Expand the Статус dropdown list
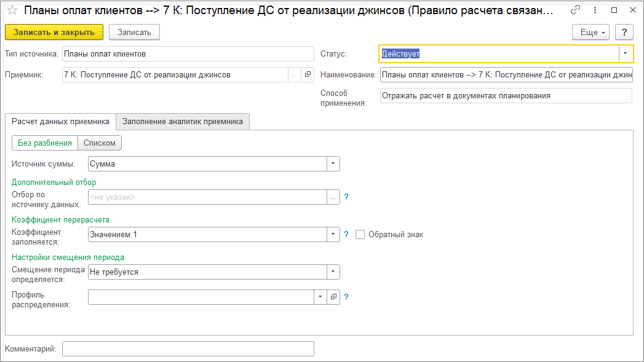The width and height of the screenshot is (644, 362). [625, 53]
